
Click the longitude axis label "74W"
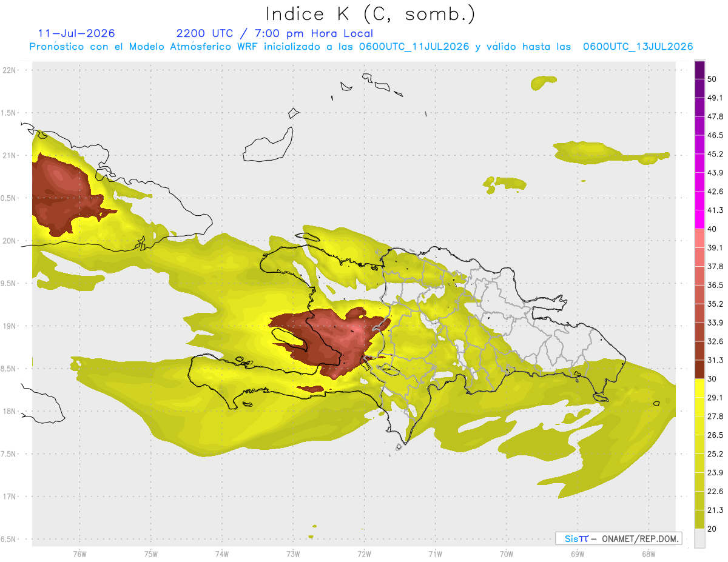pyautogui.click(x=222, y=554)
